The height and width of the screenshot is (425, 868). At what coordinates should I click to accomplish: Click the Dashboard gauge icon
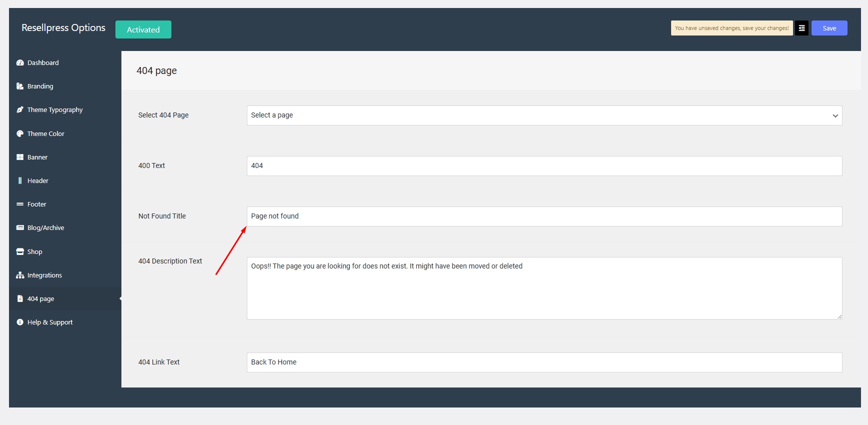coord(20,63)
